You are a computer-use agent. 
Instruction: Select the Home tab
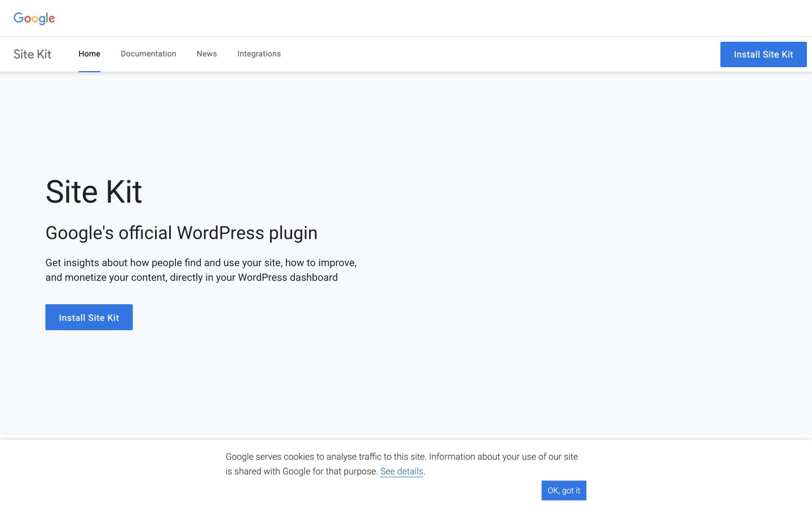click(89, 54)
